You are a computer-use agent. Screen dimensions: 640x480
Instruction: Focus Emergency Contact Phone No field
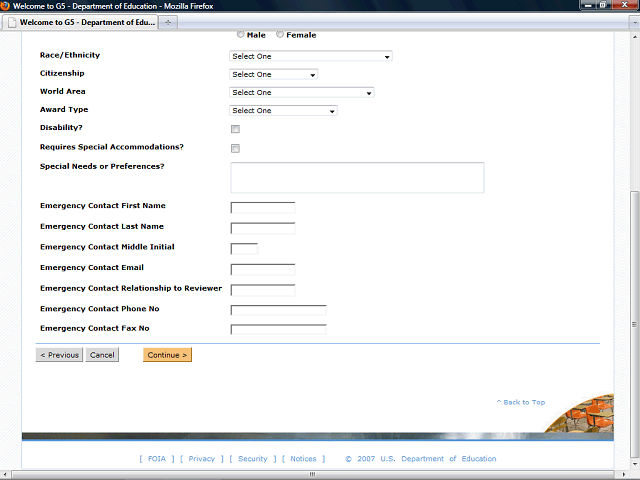(278, 310)
